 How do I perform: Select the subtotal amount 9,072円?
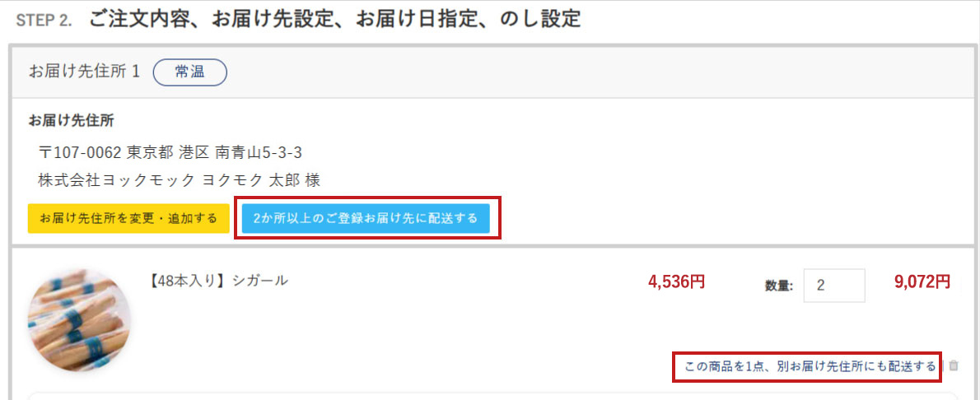tap(922, 281)
